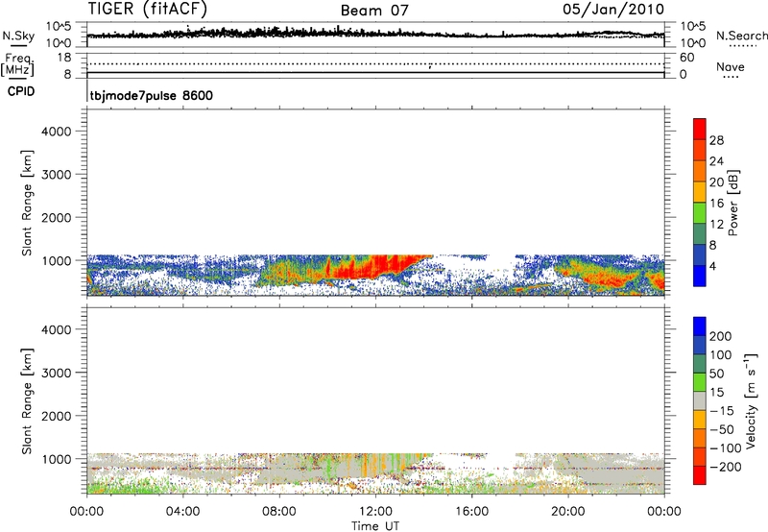Click the tbjmode7pulse 8600 text
768x532 pixels.
tap(152, 95)
